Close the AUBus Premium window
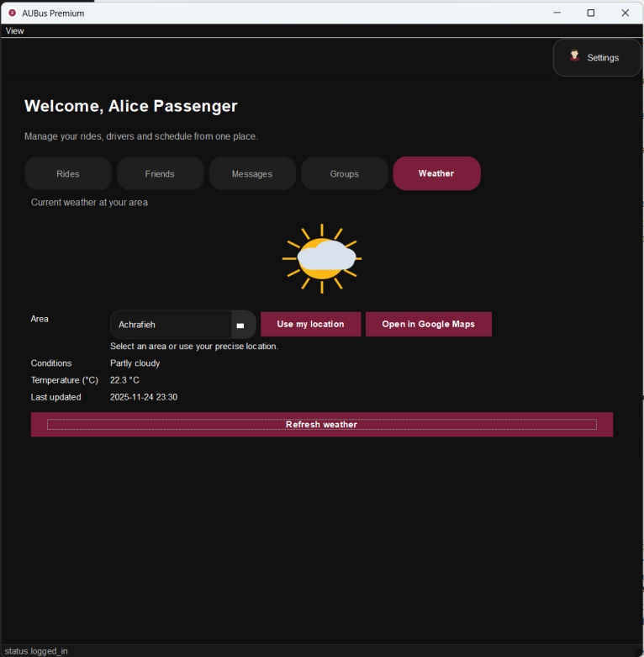644x657 pixels. (626, 13)
